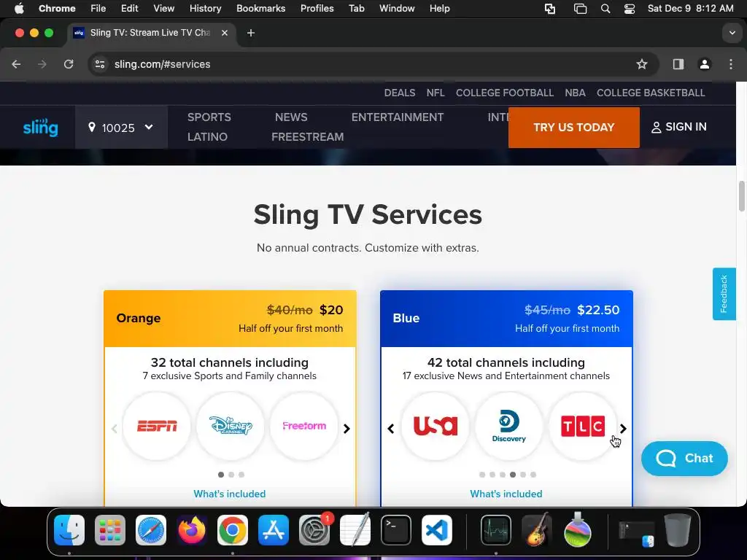Click the page vertical scrollbar thumb

741,195
